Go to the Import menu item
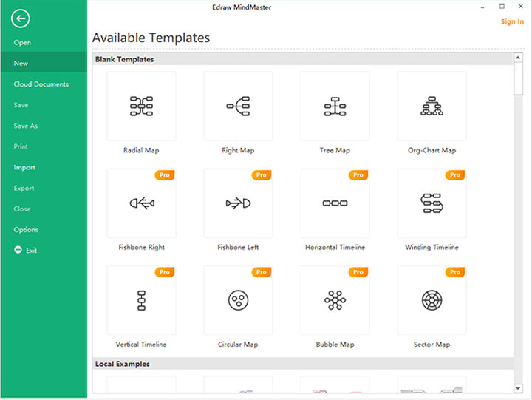Screen dimensions: 532x400 pyautogui.click(x=24, y=167)
